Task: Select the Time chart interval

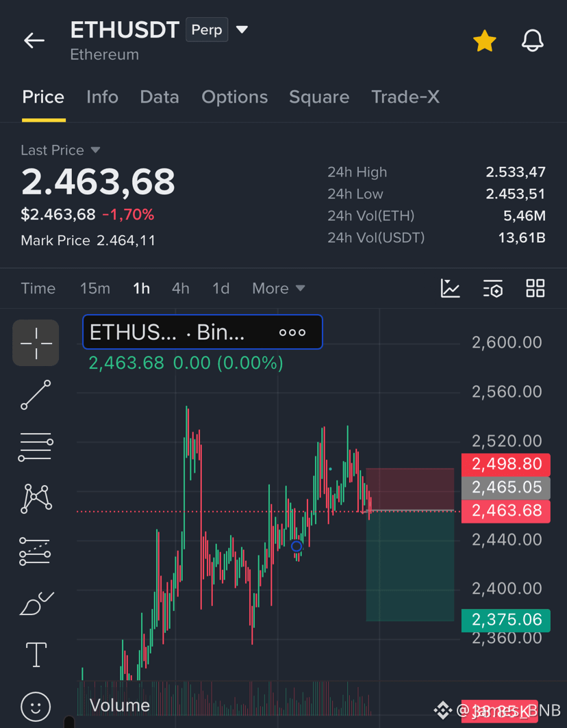Action: pos(38,288)
